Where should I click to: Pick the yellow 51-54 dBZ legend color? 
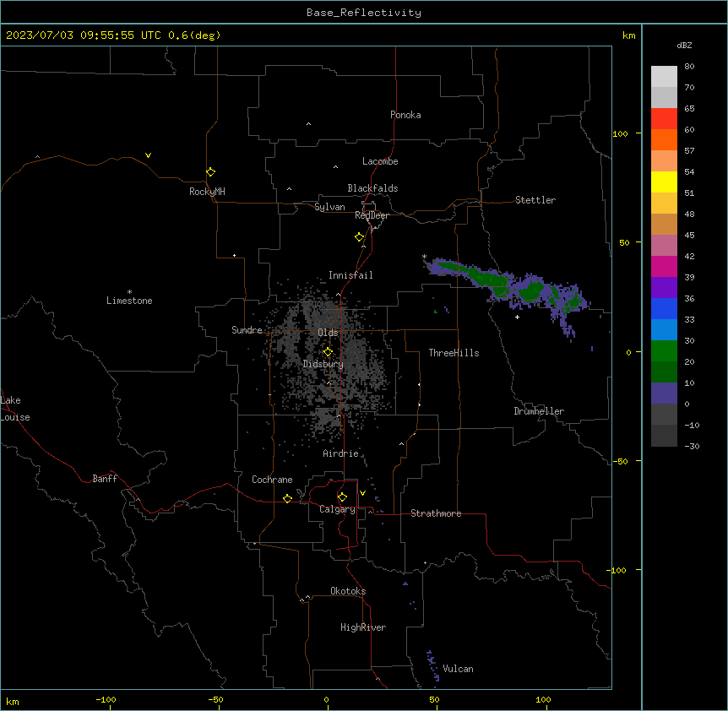(664, 182)
